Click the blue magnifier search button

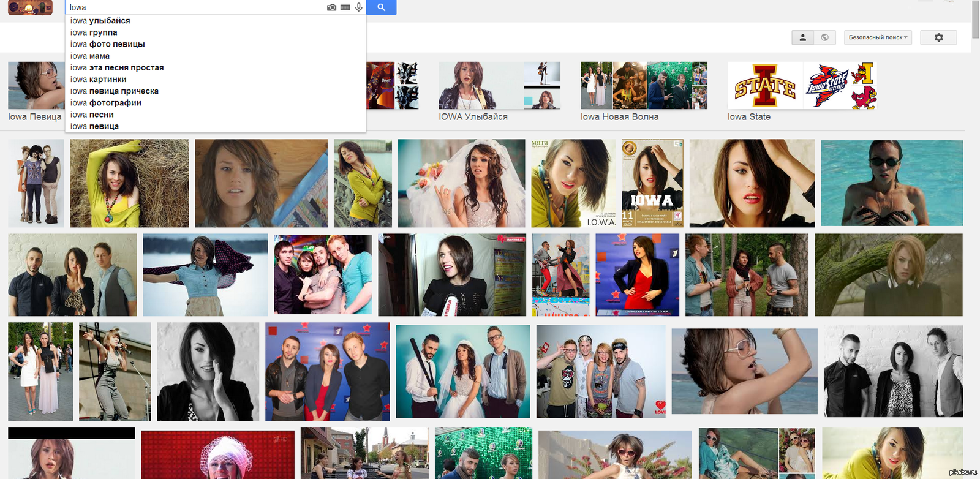tap(381, 7)
